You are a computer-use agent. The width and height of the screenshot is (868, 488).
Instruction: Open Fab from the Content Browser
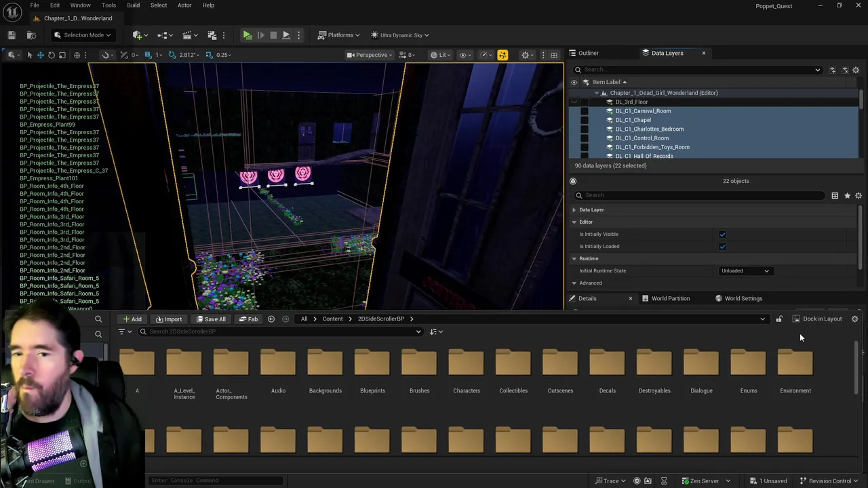click(248, 319)
